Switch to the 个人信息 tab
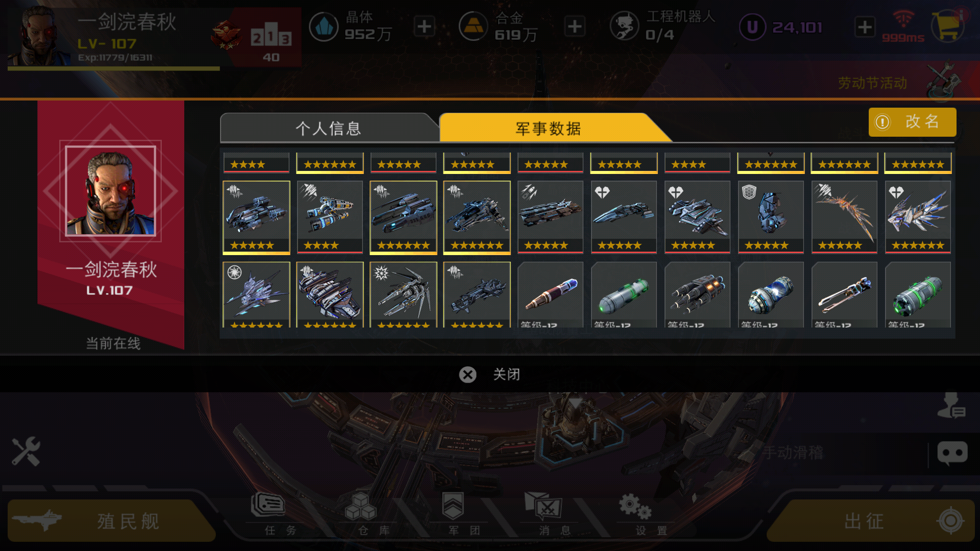Viewport: 980px width, 551px height. click(x=329, y=128)
